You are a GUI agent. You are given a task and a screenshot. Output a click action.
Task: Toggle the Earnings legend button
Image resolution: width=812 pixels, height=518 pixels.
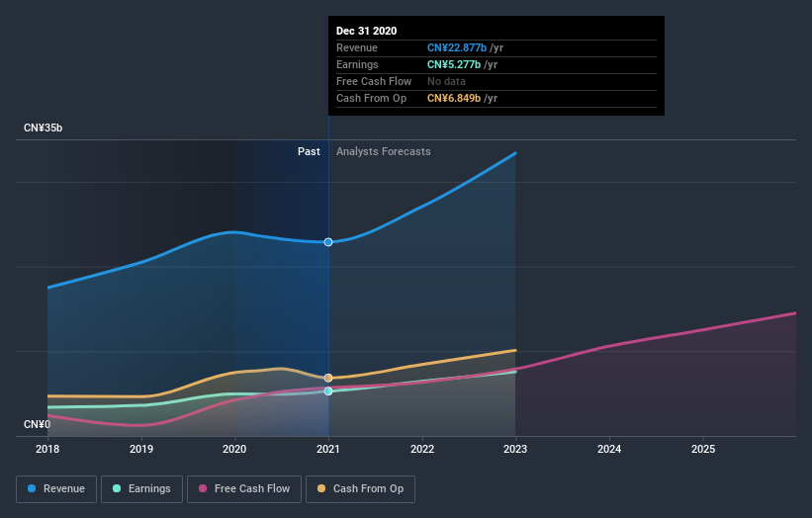141,489
